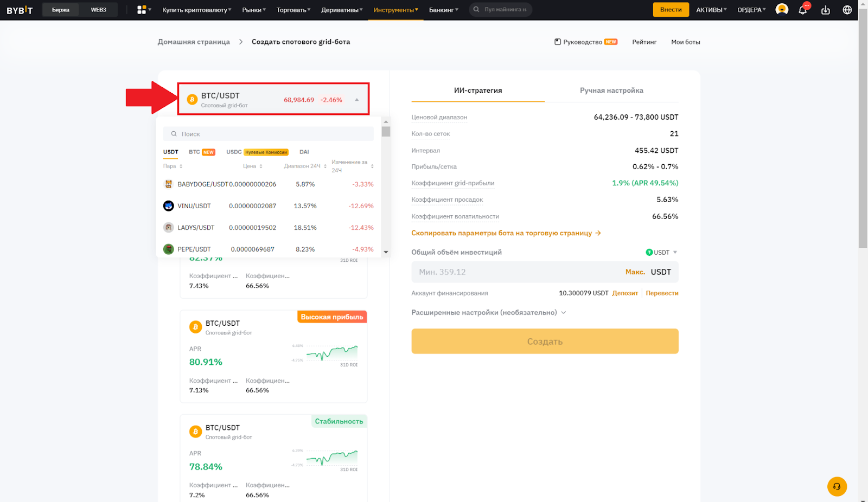
Task: Open the Перевести link
Action: [662, 293]
